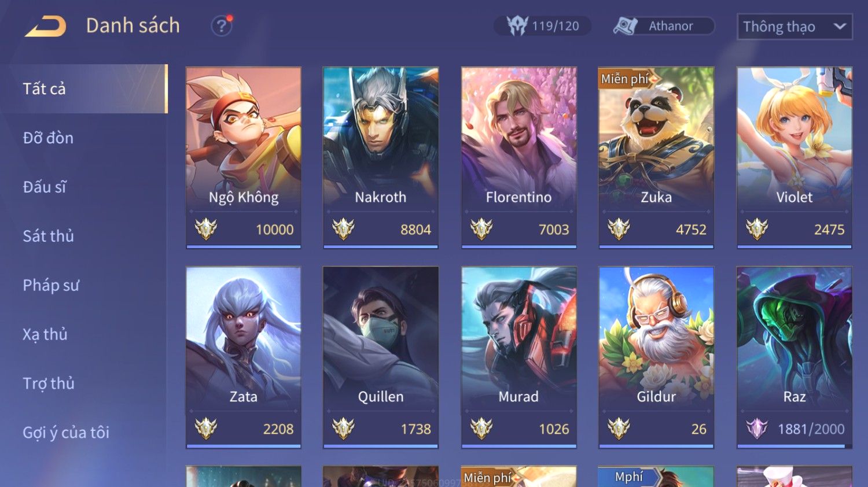This screenshot has width=868, height=487.
Task: Click the Athanor button
Action: pyautogui.click(x=664, y=26)
